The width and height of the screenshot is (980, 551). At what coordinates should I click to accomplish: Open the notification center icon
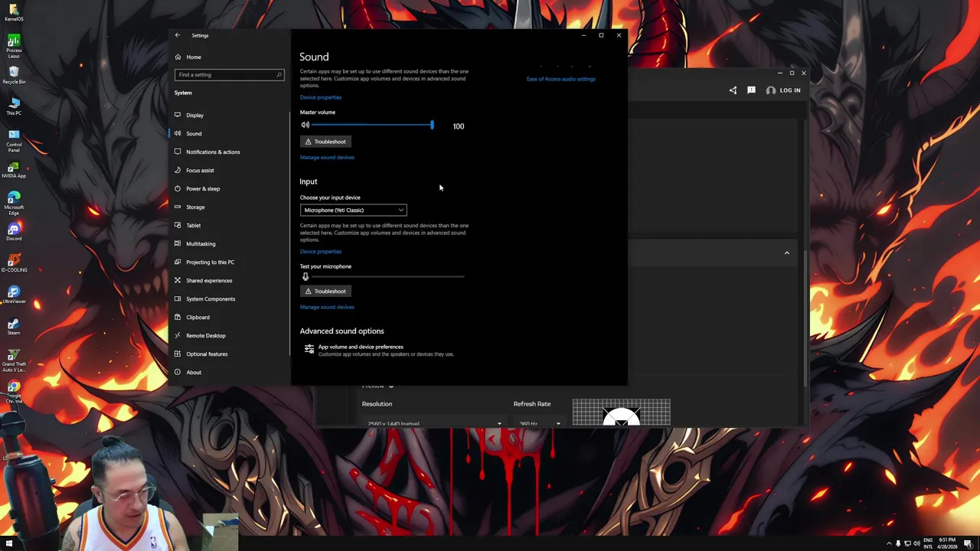pyautogui.click(x=967, y=543)
